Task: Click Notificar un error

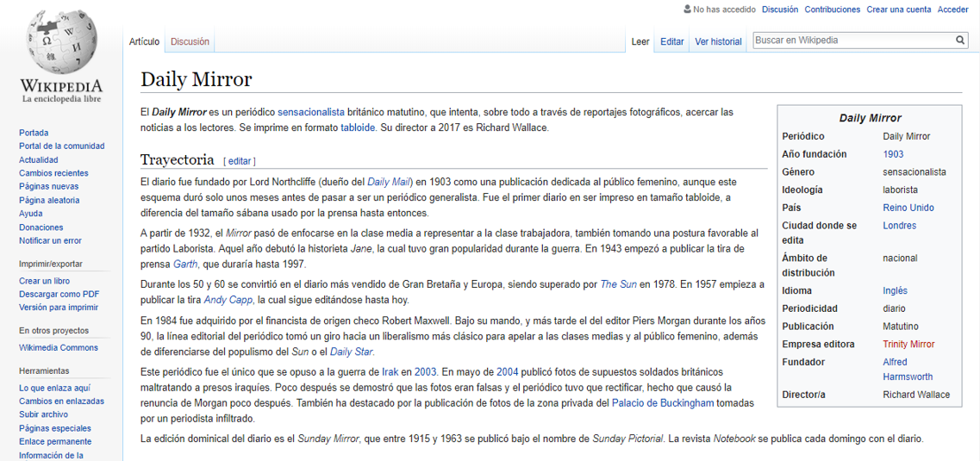Action: [51, 240]
